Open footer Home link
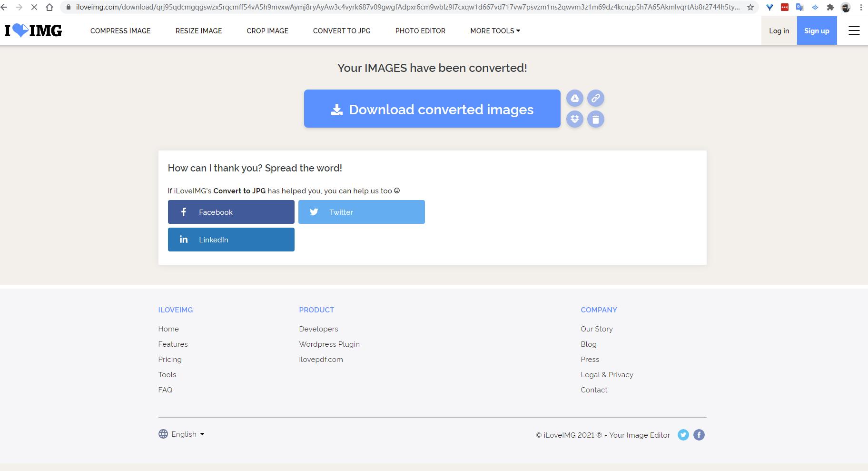Image resolution: width=868 pixels, height=471 pixels. tap(168, 329)
